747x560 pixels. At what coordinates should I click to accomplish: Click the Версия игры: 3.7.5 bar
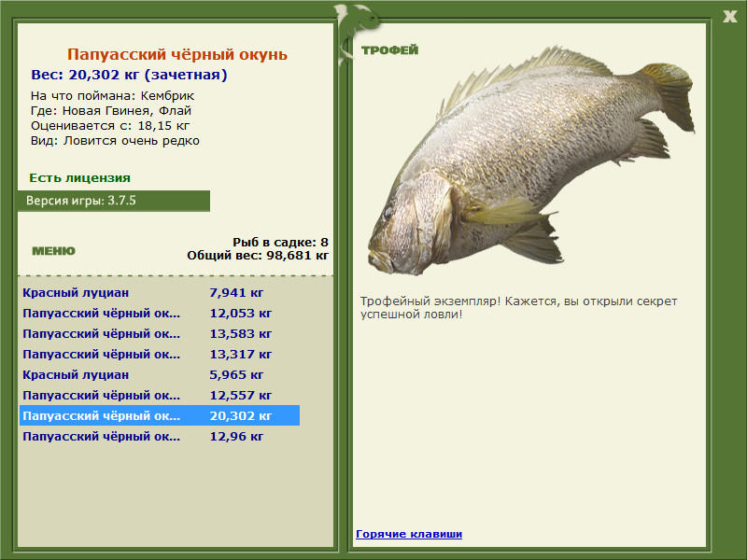pos(114,201)
